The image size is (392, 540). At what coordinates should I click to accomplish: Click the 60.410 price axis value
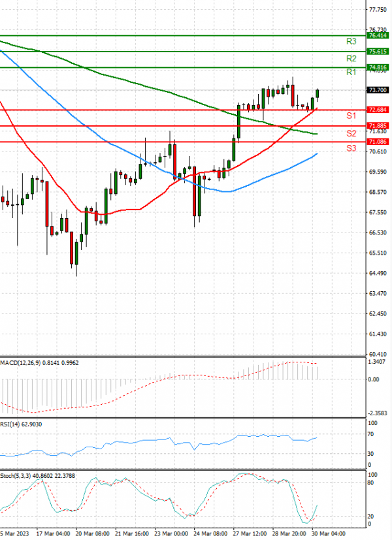coord(378,354)
